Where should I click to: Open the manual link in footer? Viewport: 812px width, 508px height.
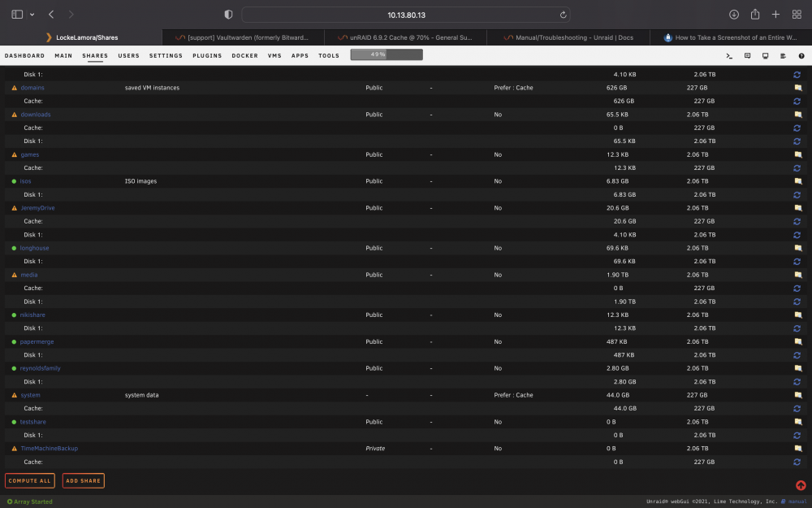coord(797,501)
